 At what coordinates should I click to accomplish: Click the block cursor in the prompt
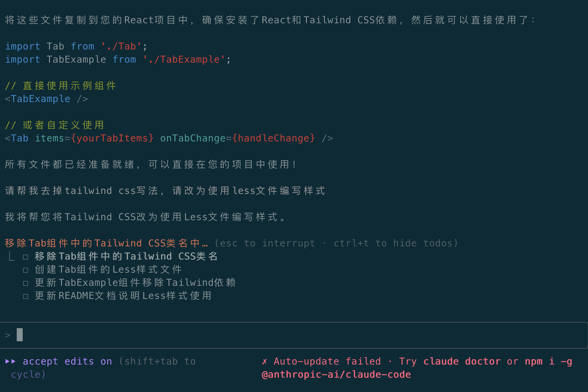[x=20, y=335]
